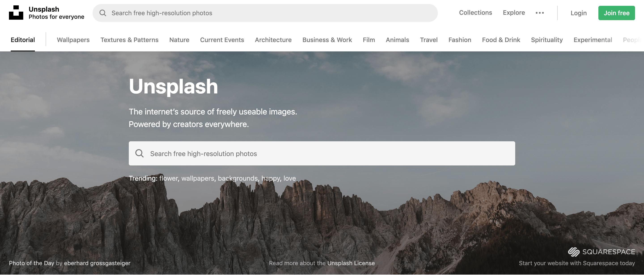The height and width of the screenshot is (275, 644).
Task: Click the Unsplash logo icon
Action: pos(16,13)
